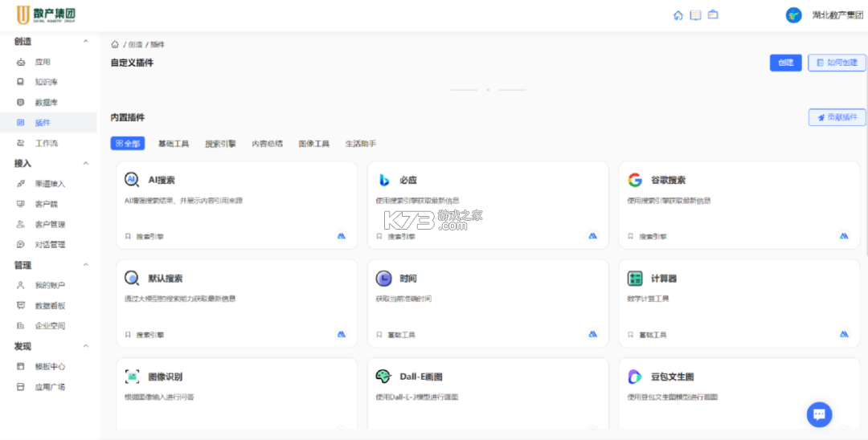Viewport: 868px width, 440px height.
Task: Click the calculator icon on 计算器 card
Action: coord(635,278)
